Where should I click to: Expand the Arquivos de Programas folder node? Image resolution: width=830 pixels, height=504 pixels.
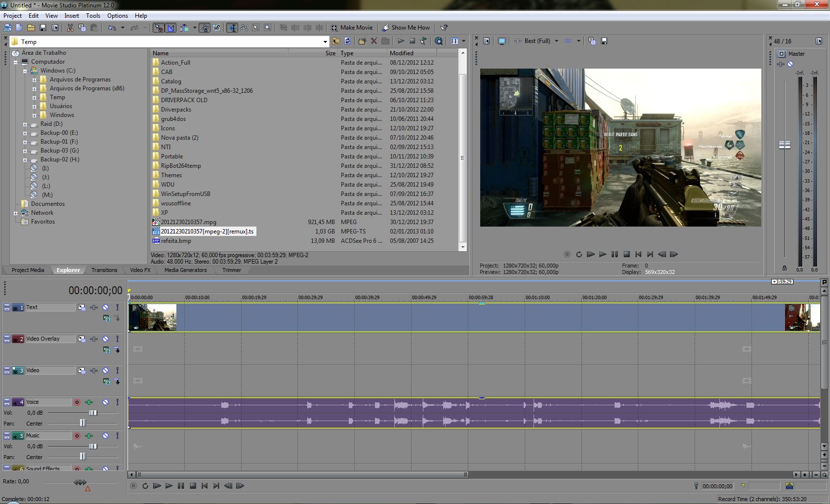pyautogui.click(x=34, y=79)
